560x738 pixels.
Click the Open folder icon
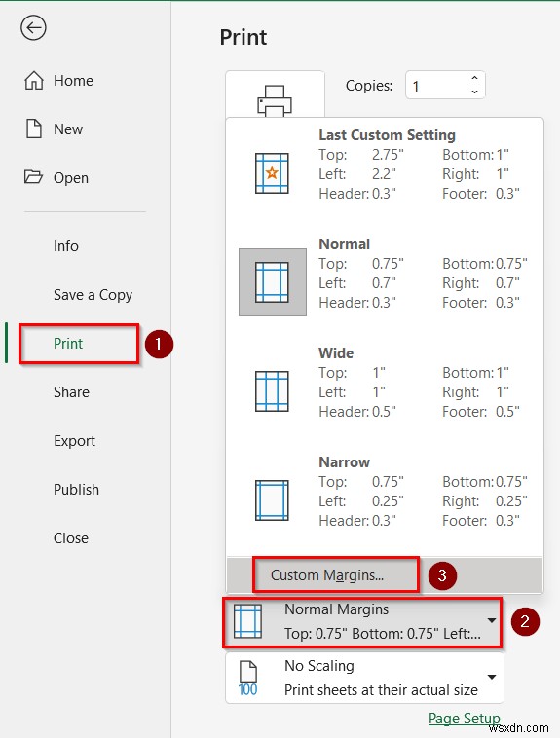(33, 177)
